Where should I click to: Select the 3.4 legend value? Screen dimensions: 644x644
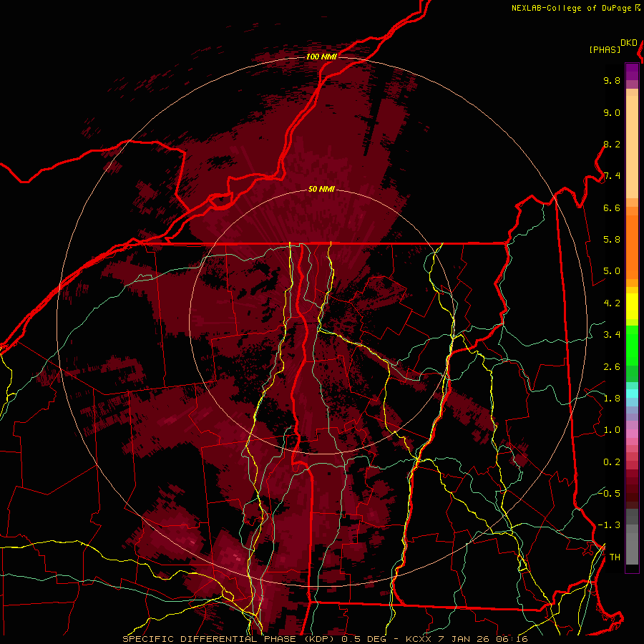612,335
